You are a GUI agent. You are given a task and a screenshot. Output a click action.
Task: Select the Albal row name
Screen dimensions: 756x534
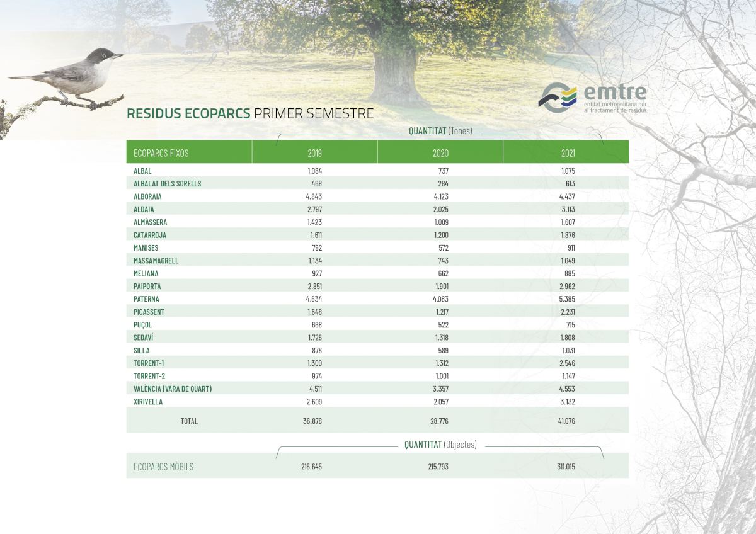click(x=142, y=171)
